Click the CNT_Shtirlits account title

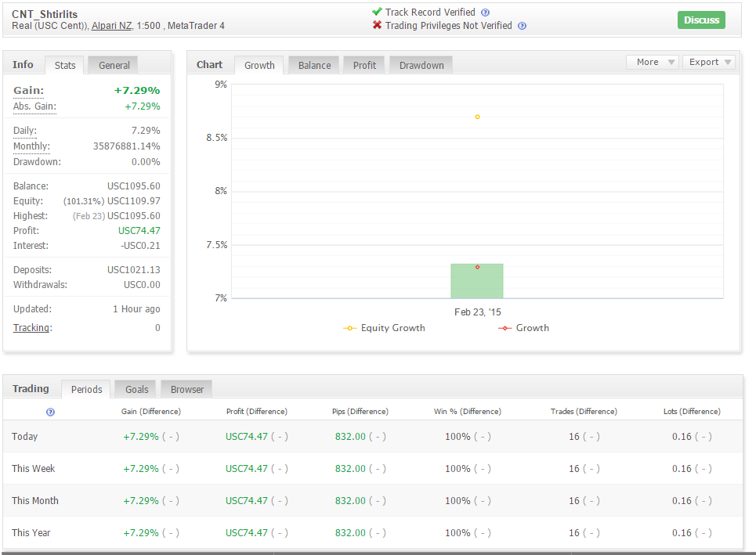45,14
